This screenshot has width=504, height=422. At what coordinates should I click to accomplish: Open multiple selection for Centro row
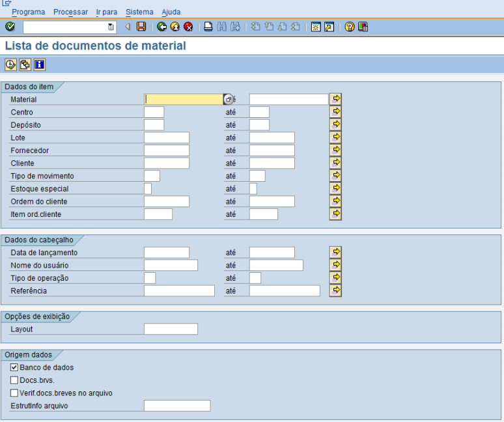coord(335,112)
